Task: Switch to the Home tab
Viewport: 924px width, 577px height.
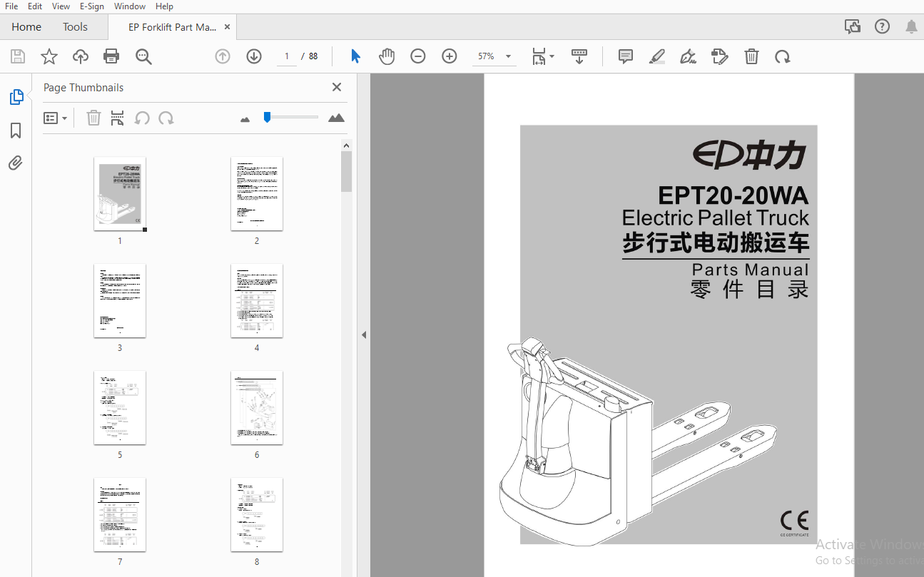Action: tap(26, 27)
